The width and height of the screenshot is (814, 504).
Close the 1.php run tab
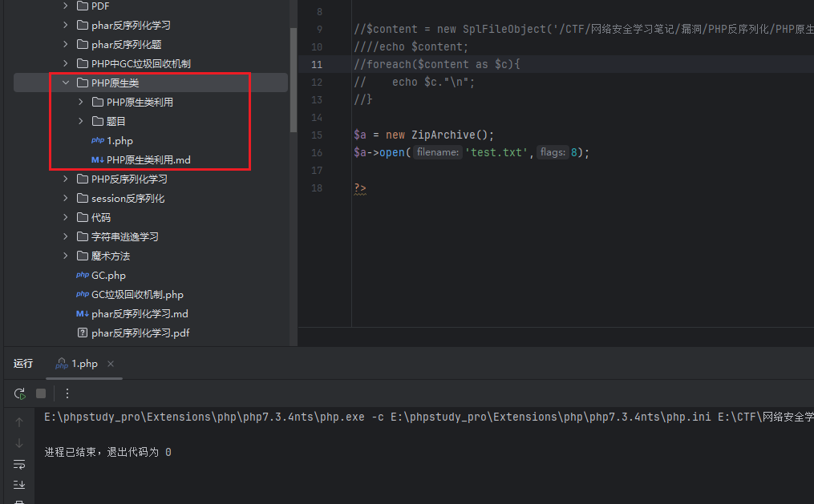pos(111,364)
